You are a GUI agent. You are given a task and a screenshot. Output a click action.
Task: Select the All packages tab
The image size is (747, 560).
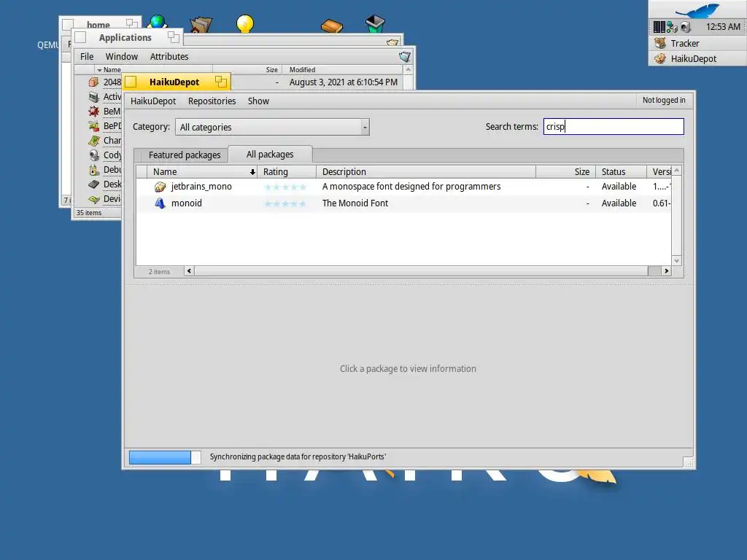270,155
